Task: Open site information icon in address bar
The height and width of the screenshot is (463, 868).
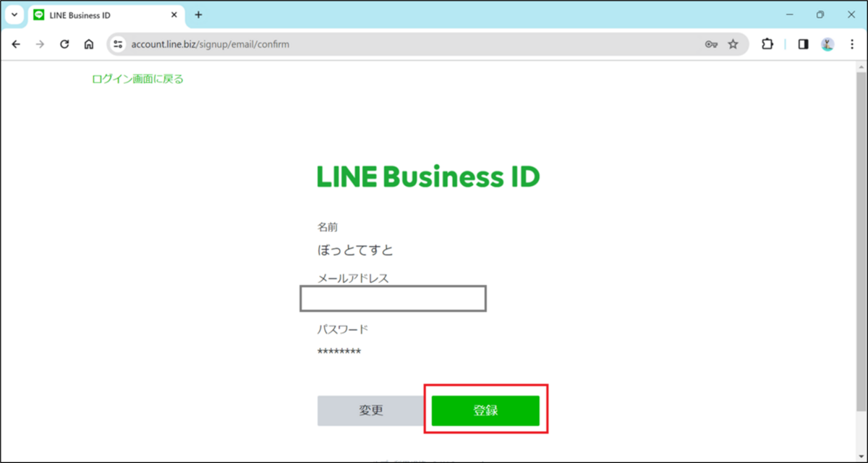Action: [119, 44]
